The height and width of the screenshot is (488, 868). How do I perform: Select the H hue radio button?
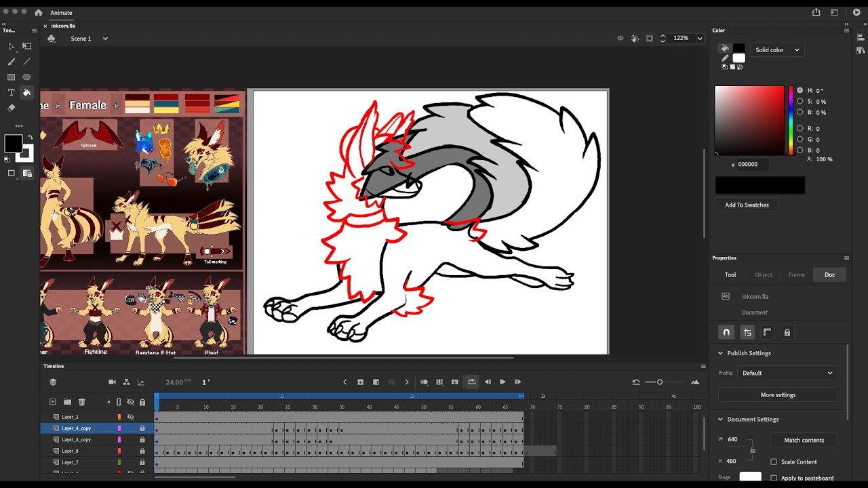point(800,90)
